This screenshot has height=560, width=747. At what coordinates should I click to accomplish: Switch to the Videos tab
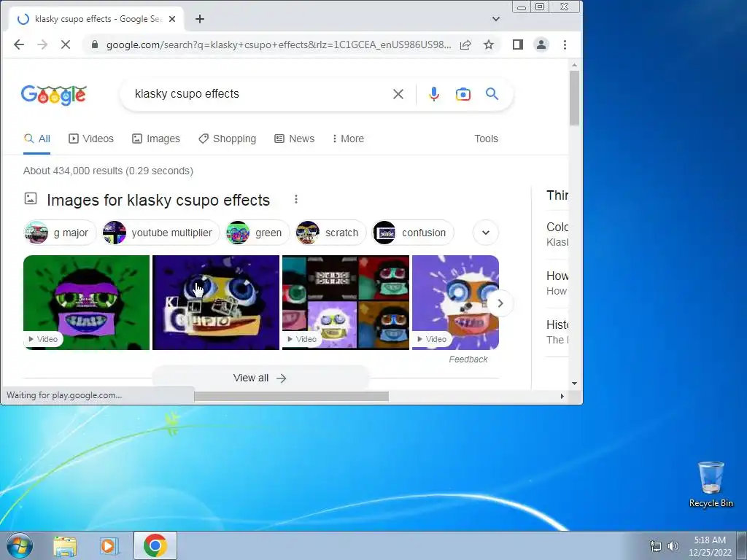click(x=91, y=139)
